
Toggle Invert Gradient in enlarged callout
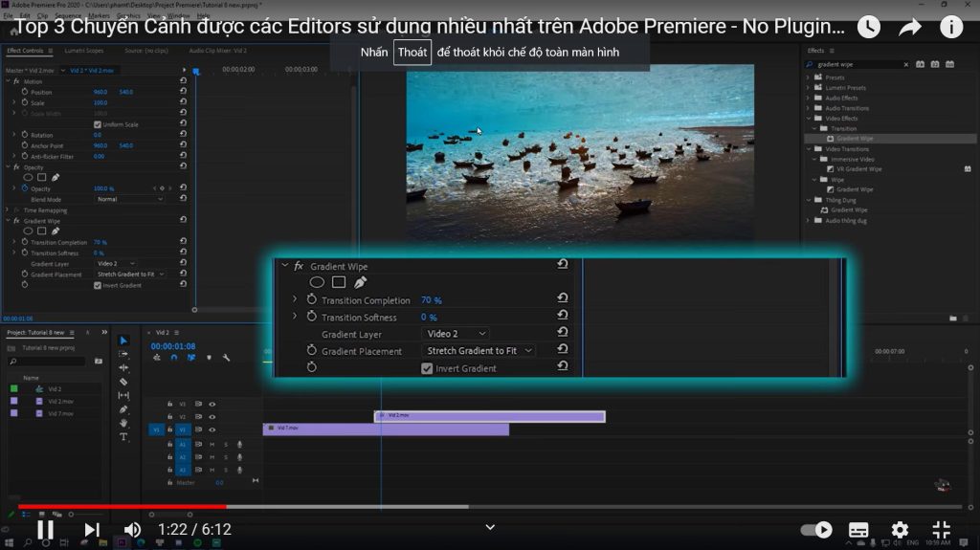pyautogui.click(x=427, y=369)
